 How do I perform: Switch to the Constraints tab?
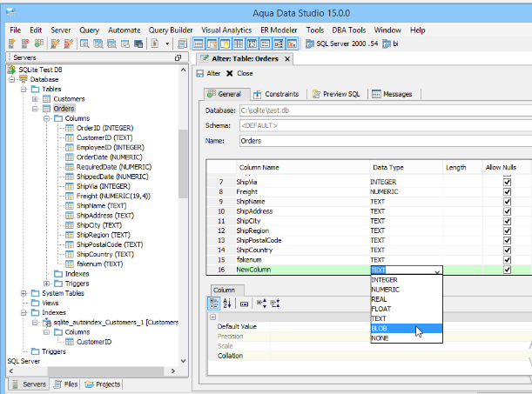(277, 94)
